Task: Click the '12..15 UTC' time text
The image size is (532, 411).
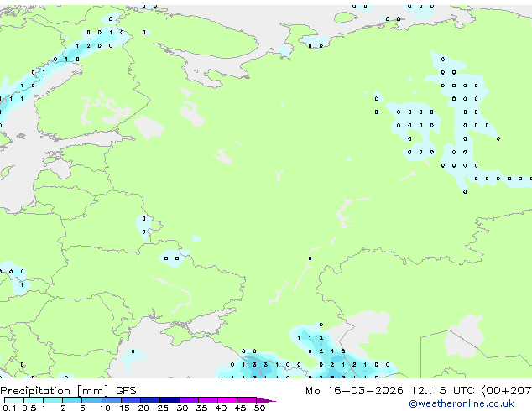Action: tap(442, 391)
